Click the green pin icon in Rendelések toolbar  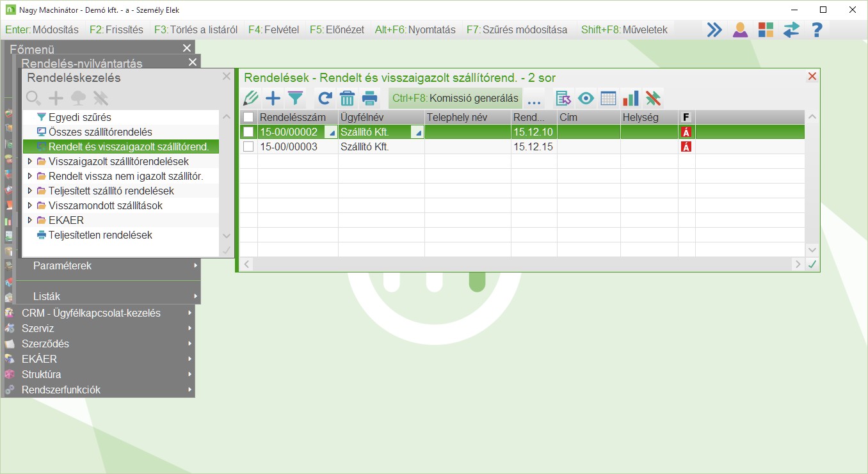click(x=653, y=98)
